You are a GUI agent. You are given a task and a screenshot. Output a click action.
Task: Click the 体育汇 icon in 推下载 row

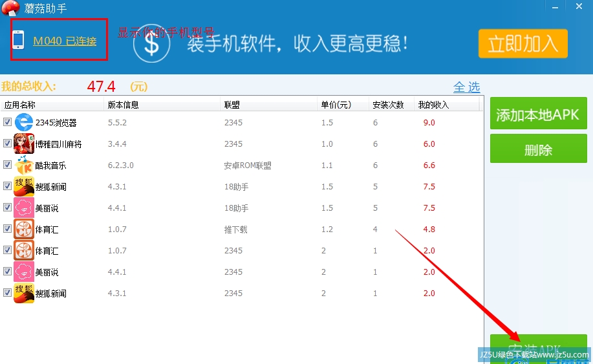[24, 229]
